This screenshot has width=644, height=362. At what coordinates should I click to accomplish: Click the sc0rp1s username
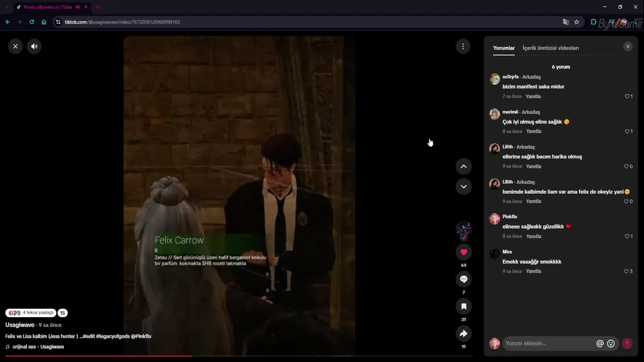[510, 77]
